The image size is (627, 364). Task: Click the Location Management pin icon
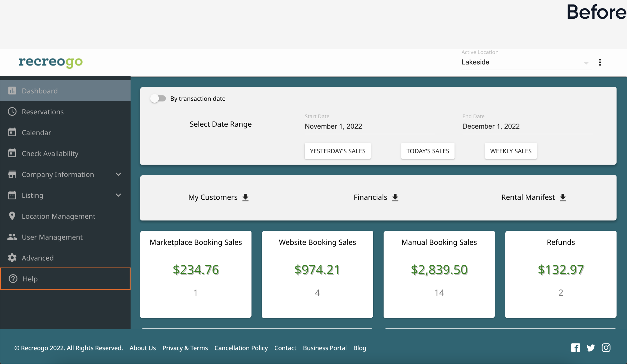(x=12, y=216)
